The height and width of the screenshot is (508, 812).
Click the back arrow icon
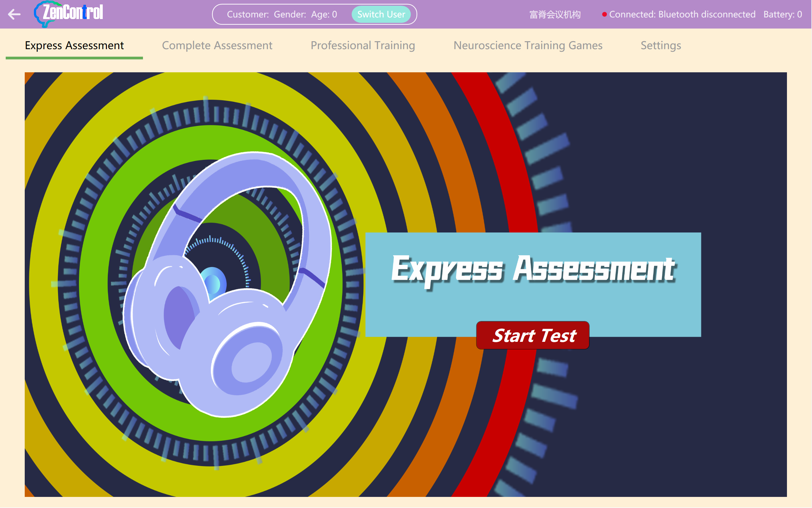click(x=14, y=14)
